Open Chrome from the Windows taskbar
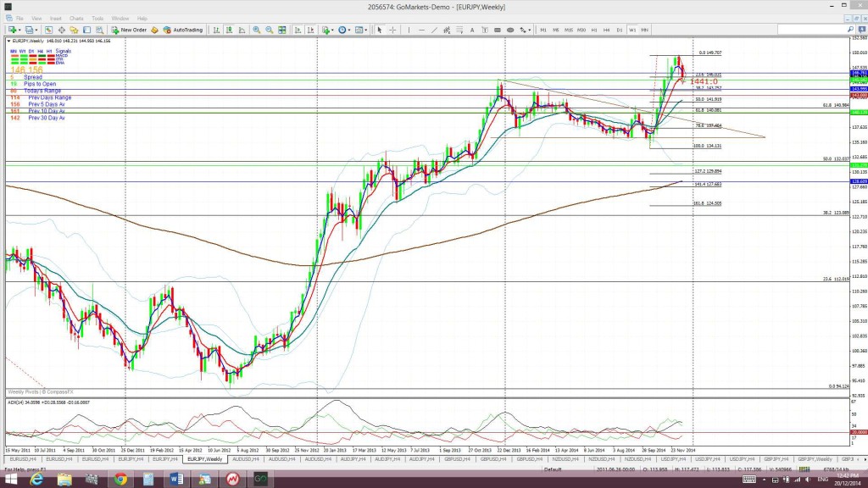Screen dimensions: 868x488 120,480
